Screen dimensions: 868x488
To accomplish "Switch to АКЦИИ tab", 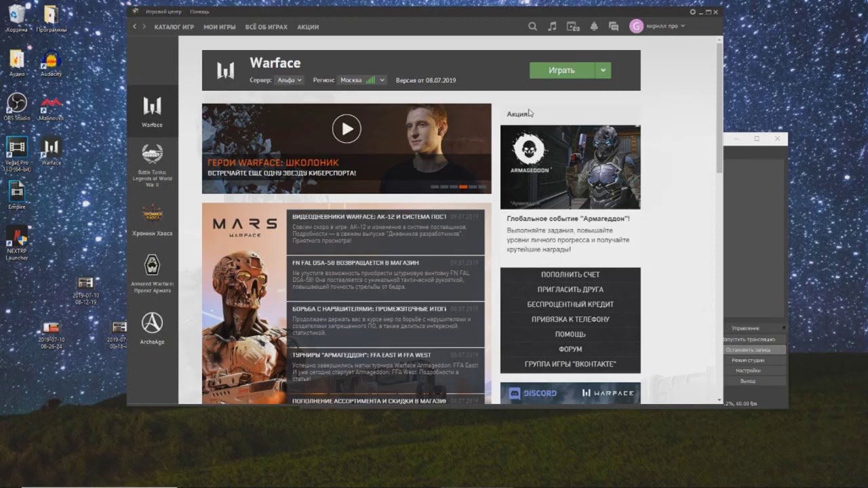I will click(308, 27).
